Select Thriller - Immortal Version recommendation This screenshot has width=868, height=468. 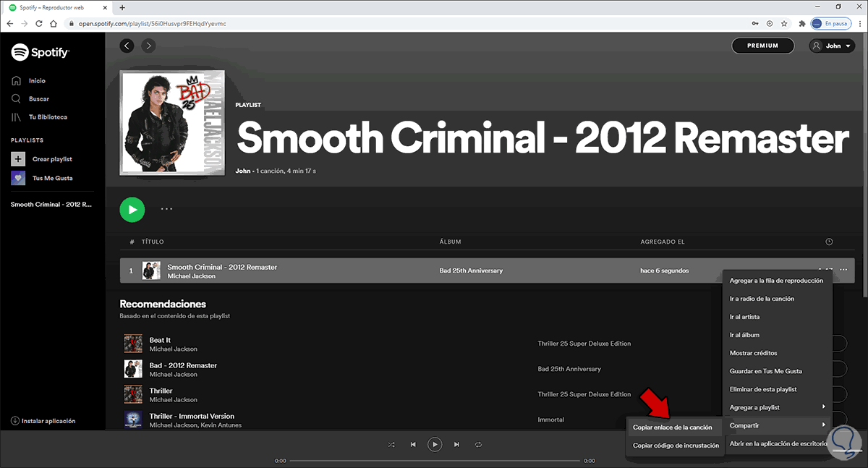[192, 416]
